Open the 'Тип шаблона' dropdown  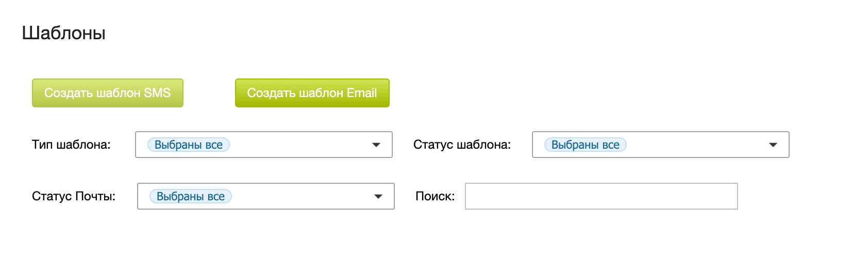coord(263,145)
